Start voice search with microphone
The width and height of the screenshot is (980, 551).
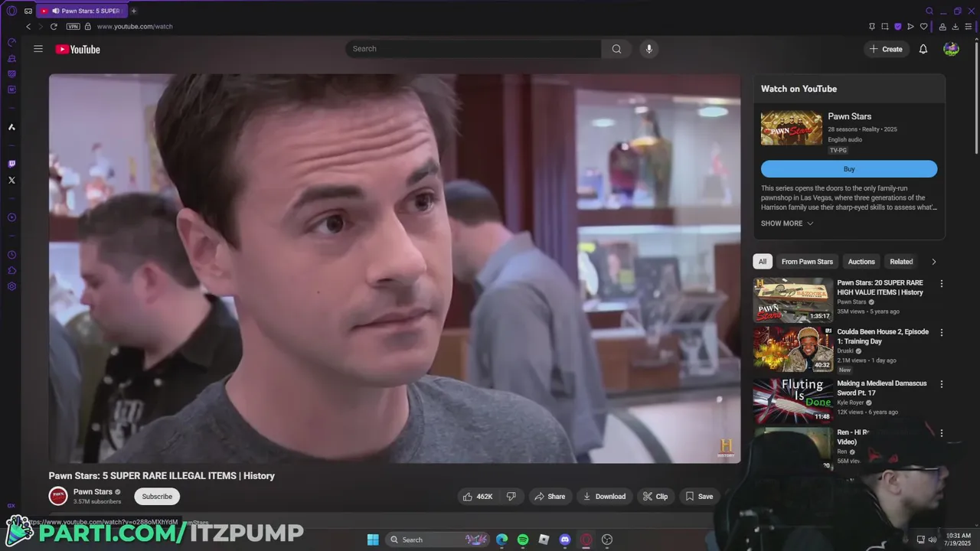click(x=649, y=49)
